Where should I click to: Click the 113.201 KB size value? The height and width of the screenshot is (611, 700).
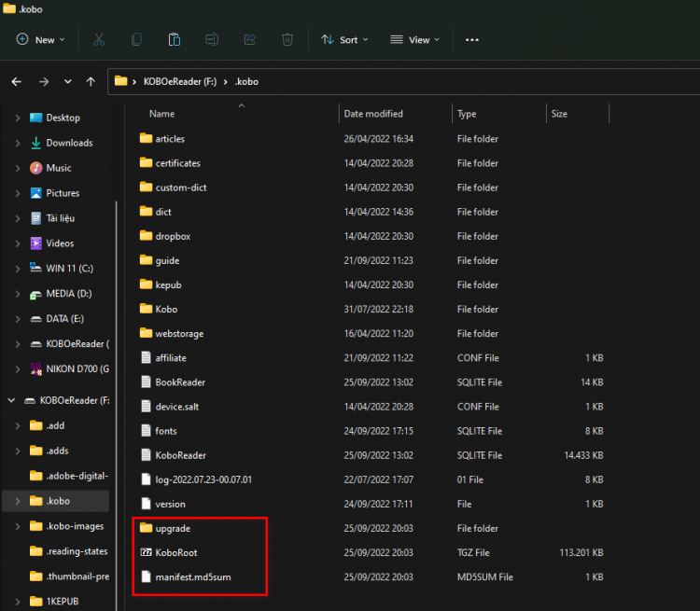[x=581, y=552]
